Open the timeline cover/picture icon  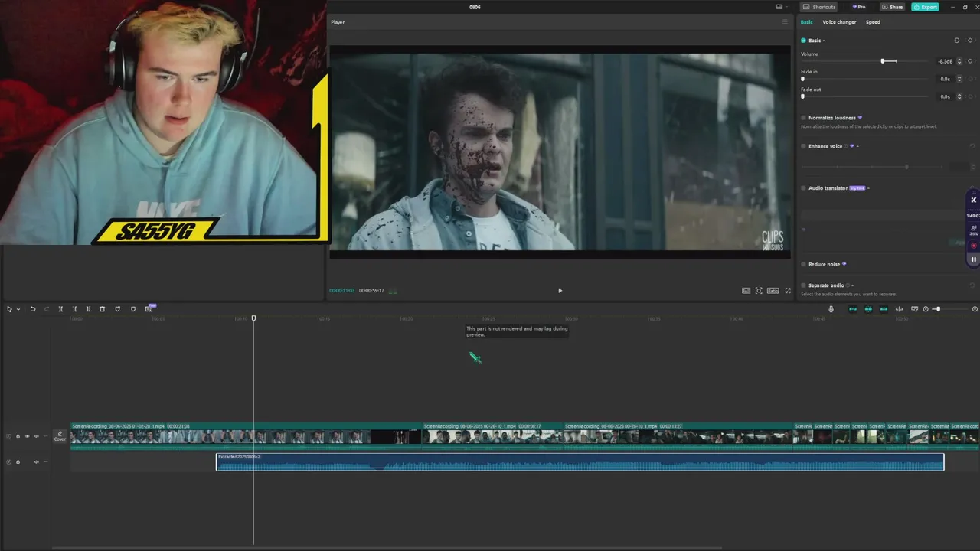tap(914, 309)
